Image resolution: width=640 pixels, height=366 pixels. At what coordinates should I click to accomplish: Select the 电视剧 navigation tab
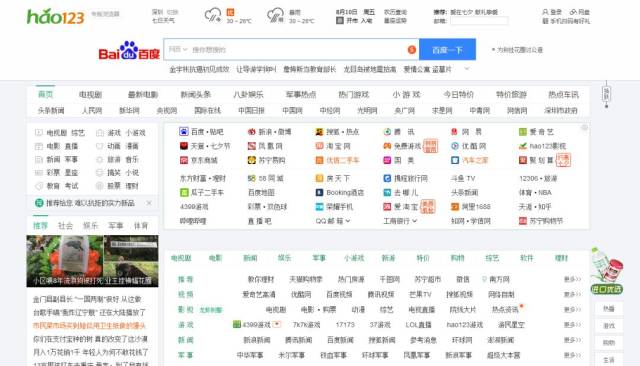click(x=90, y=95)
